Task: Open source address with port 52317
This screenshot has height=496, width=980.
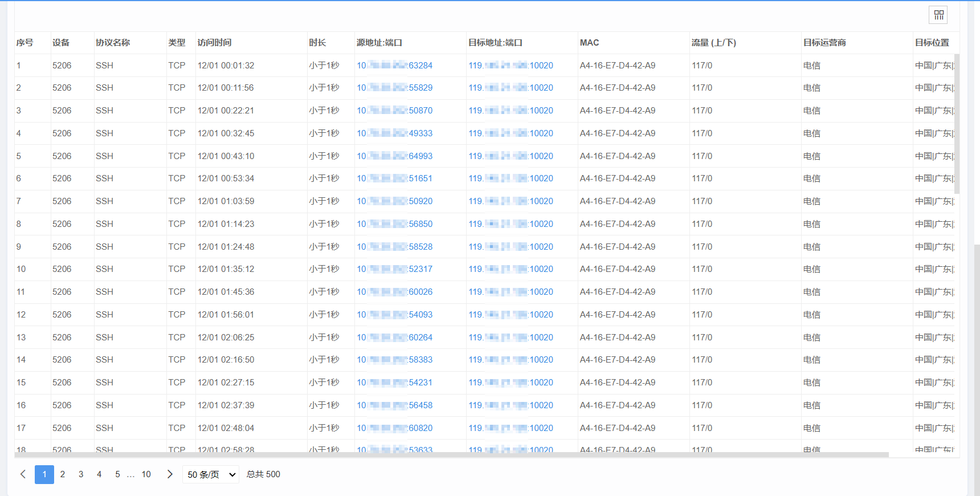Action: 394,269
